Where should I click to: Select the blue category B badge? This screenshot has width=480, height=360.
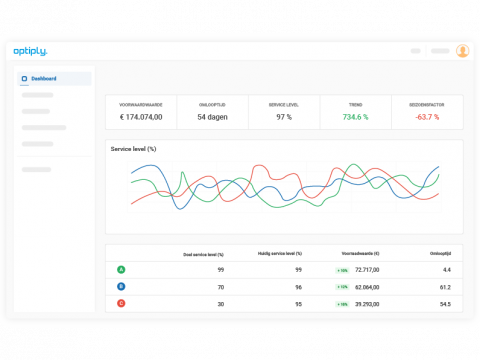121,286
